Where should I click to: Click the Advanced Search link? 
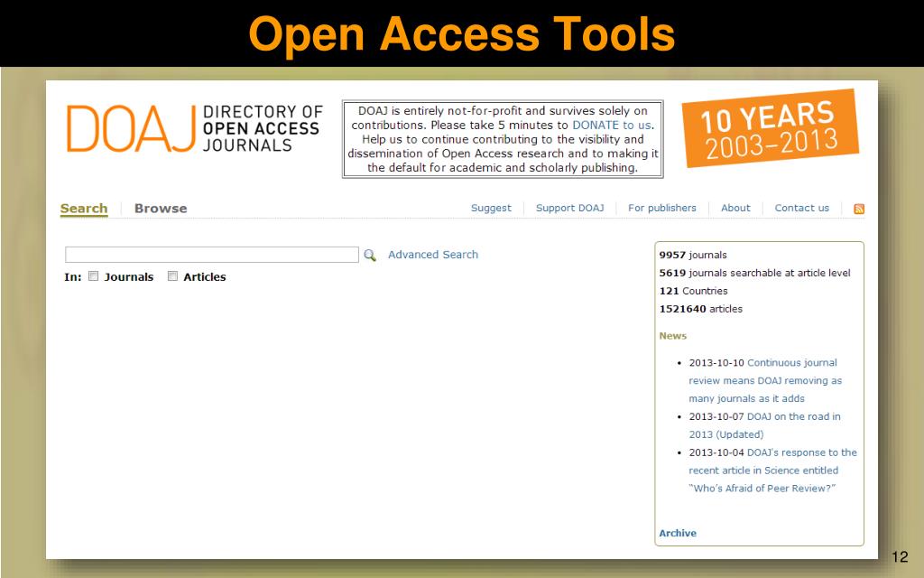click(x=433, y=254)
